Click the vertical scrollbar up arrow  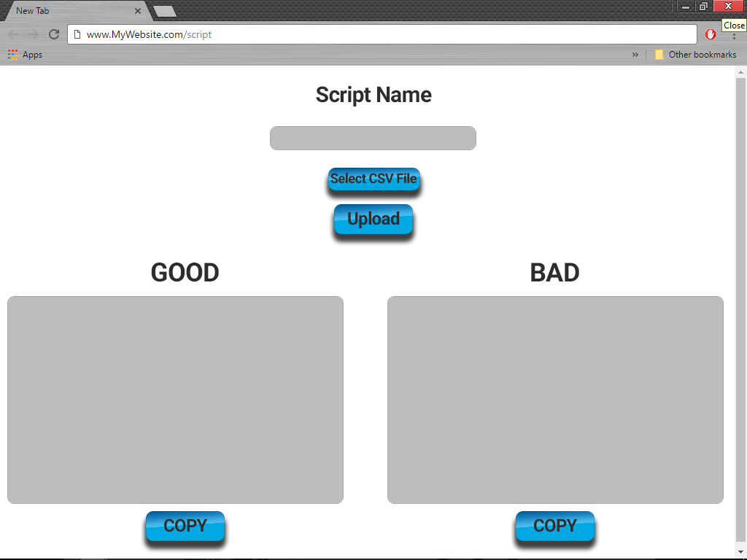tap(740, 72)
